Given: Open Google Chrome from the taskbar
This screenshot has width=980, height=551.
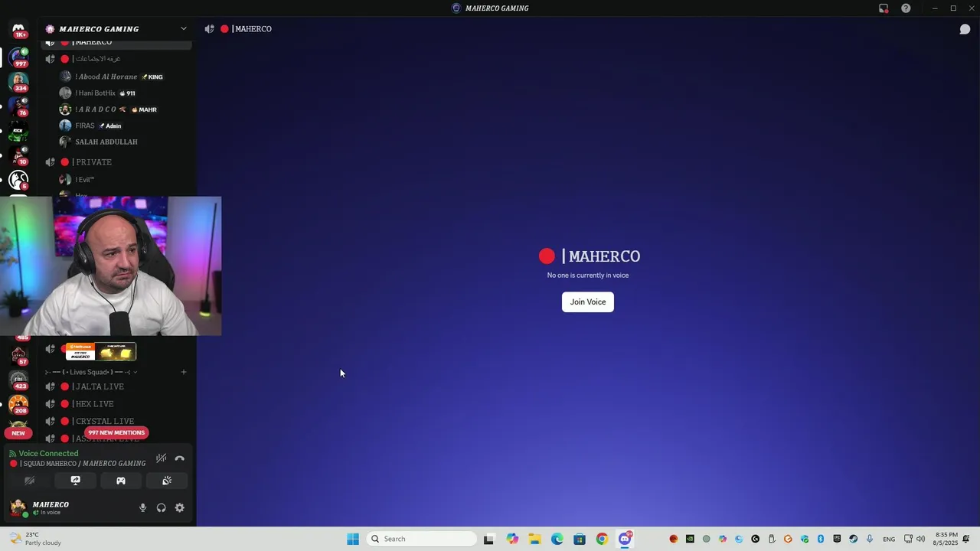Looking at the screenshot, I should [x=602, y=539].
